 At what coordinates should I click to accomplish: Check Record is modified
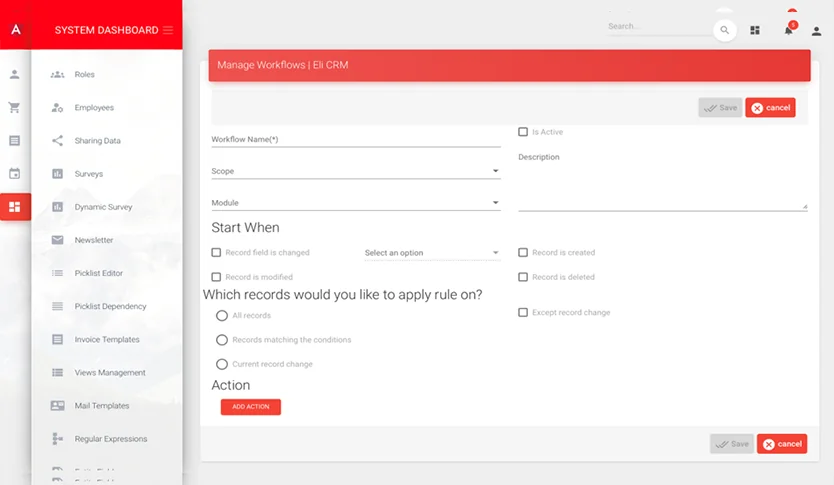click(x=216, y=277)
